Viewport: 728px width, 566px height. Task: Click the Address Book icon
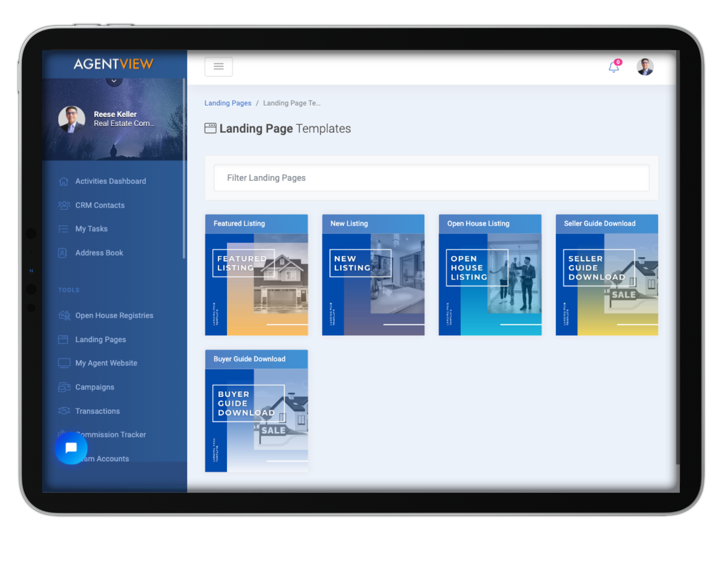point(63,253)
